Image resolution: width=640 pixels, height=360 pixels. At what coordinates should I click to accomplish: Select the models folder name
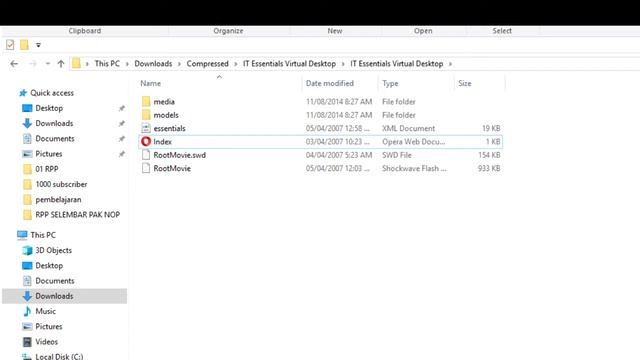(x=166, y=115)
